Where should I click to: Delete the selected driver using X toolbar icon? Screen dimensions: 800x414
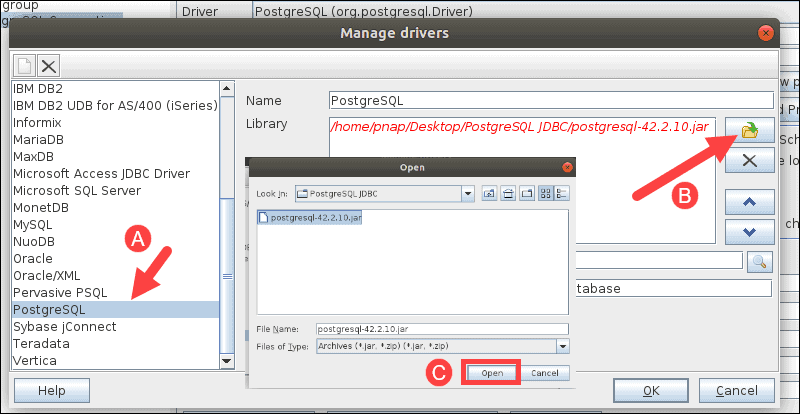pyautogui.click(x=48, y=66)
